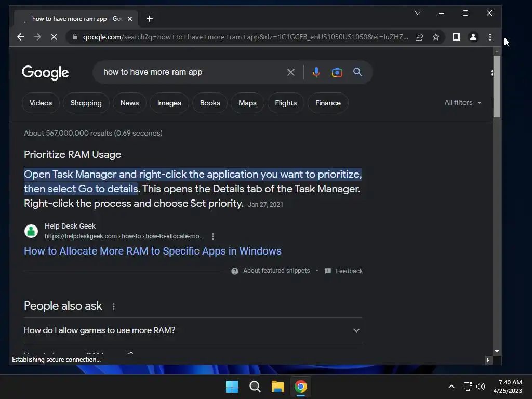Share this page from the address bar
The image size is (532, 399).
tap(419, 37)
